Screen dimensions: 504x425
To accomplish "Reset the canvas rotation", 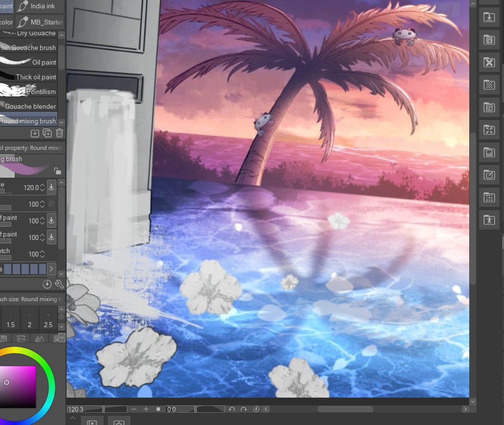I will (256, 409).
